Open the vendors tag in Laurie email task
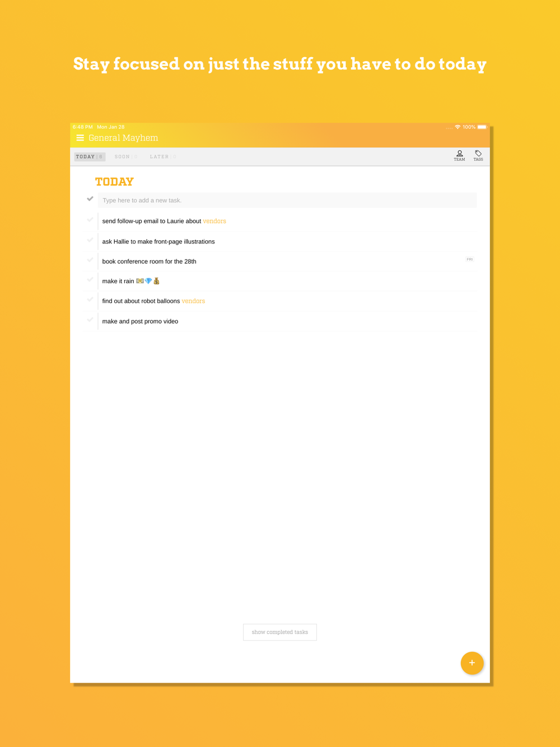This screenshot has width=560, height=747. tap(214, 221)
